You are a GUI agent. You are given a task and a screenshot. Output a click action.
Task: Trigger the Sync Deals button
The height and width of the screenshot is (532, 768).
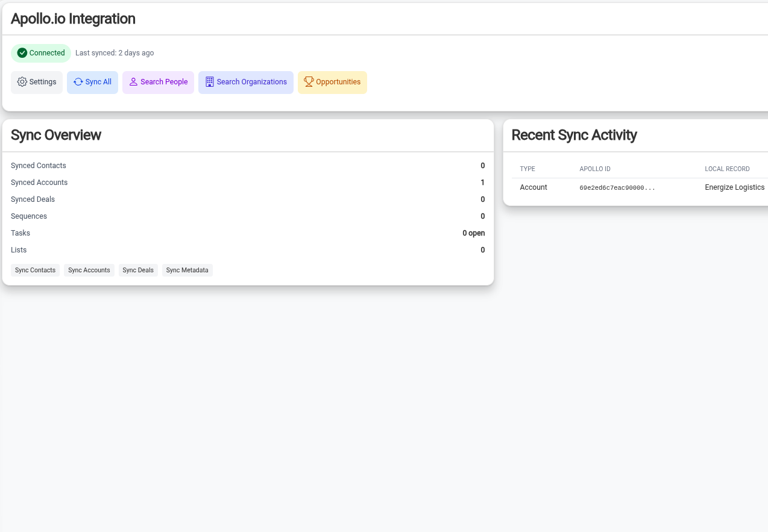[x=138, y=271]
